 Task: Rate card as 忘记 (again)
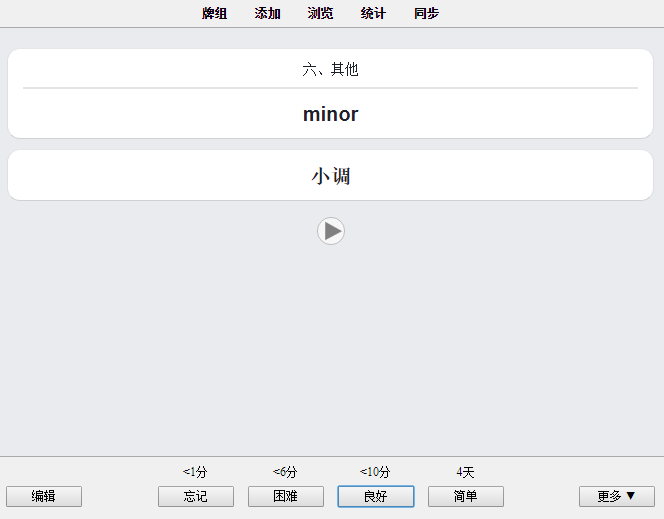(x=196, y=496)
